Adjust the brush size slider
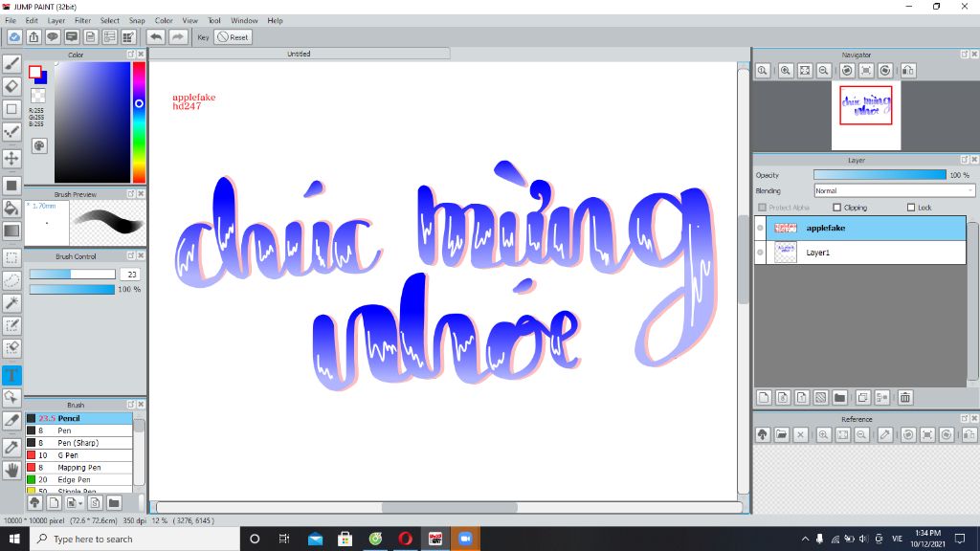This screenshot has width=980, height=551. pos(73,275)
